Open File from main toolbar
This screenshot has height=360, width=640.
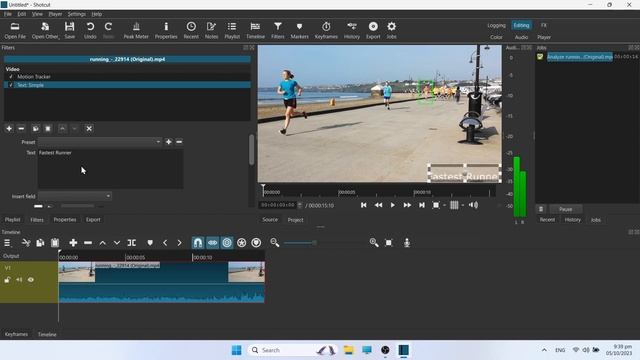click(15, 31)
